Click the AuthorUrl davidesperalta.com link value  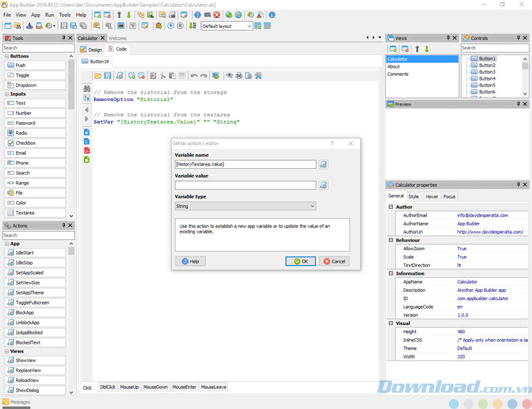tap(489, 232)
